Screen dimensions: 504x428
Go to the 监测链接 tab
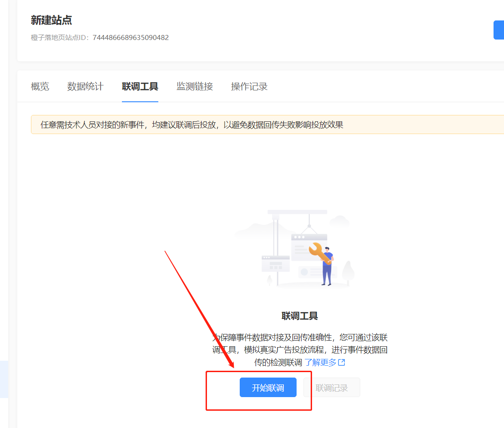(x=195, y=86)
